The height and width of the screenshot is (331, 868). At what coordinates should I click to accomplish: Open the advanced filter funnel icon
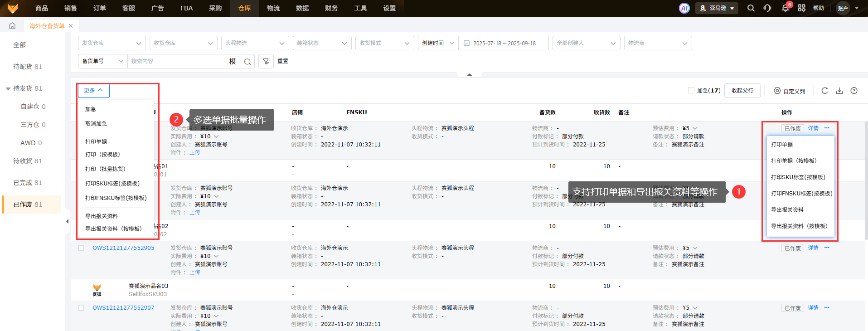coord(266,61)
